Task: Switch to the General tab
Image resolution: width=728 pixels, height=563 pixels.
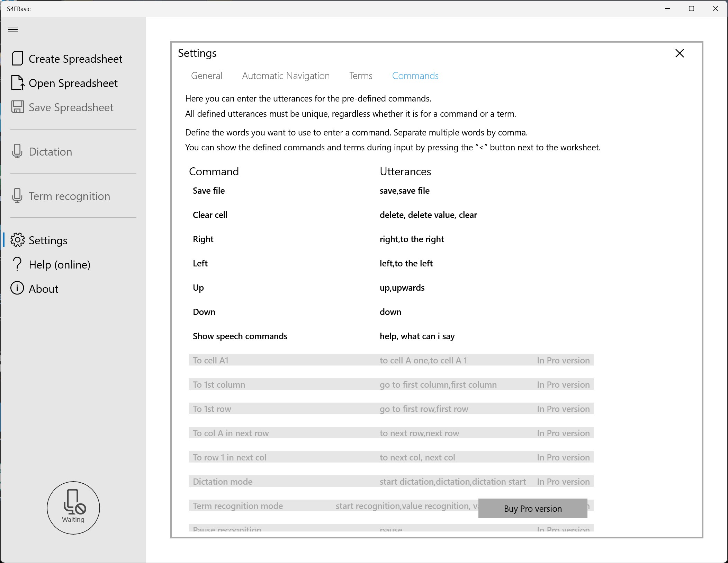Action: (x=207, y=76)
